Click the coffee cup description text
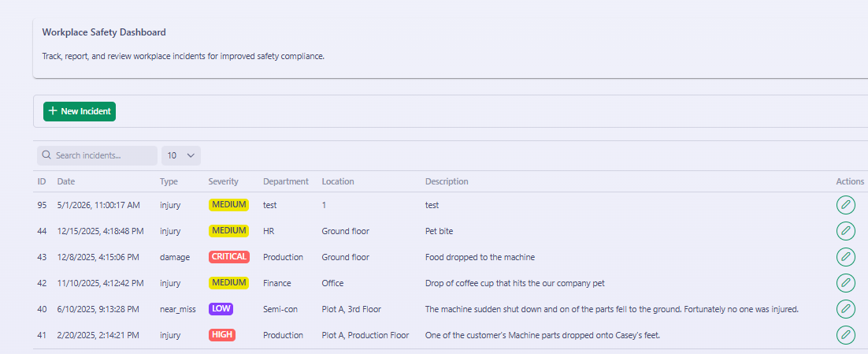The width and height of the screenshot is (868, 354). [515, 283]
